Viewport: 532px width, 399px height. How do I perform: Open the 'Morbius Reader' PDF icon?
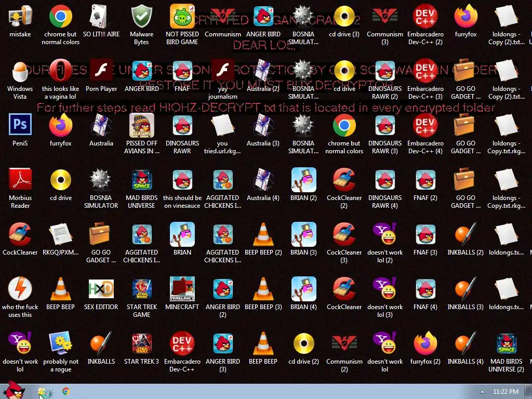20,179
